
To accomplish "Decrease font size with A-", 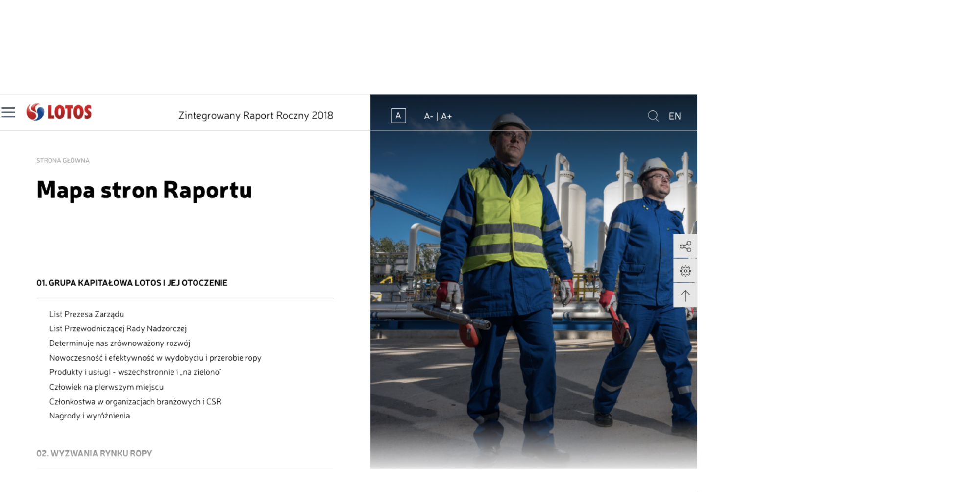I will pos(428,116).
